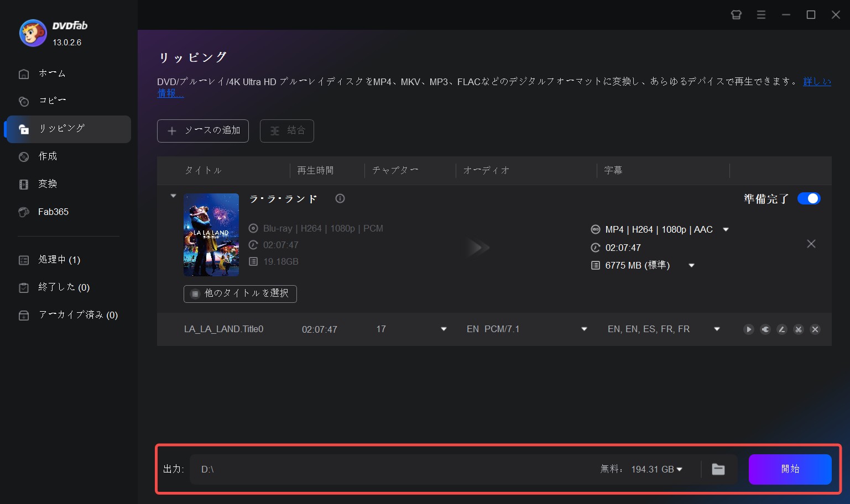Viewport: 850px width, 504px height.
Task: Click the Blu-ray | H264 | 1080p | PCM source info
Action: pos(323,228)
